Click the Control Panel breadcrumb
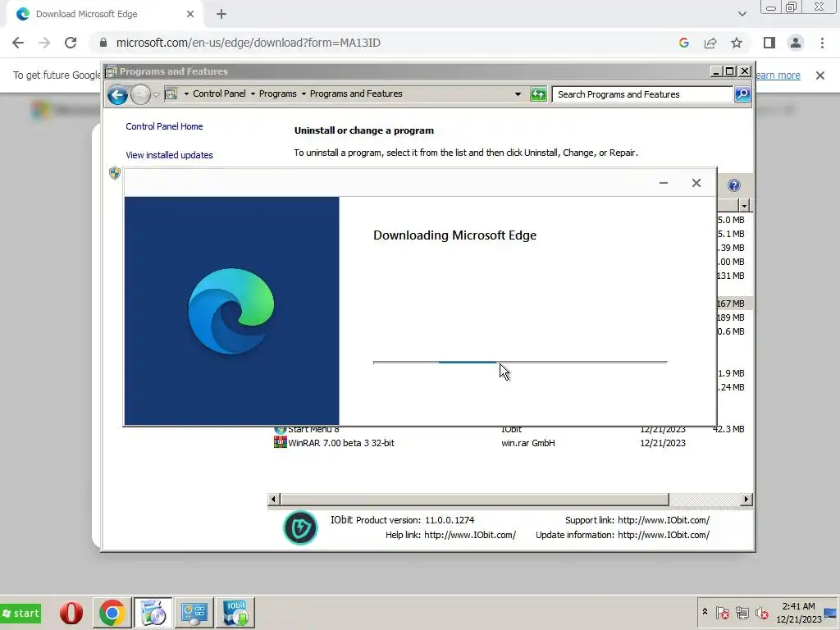Image resolution: width=840 pixels, height=630 pixels. [219, 94]
